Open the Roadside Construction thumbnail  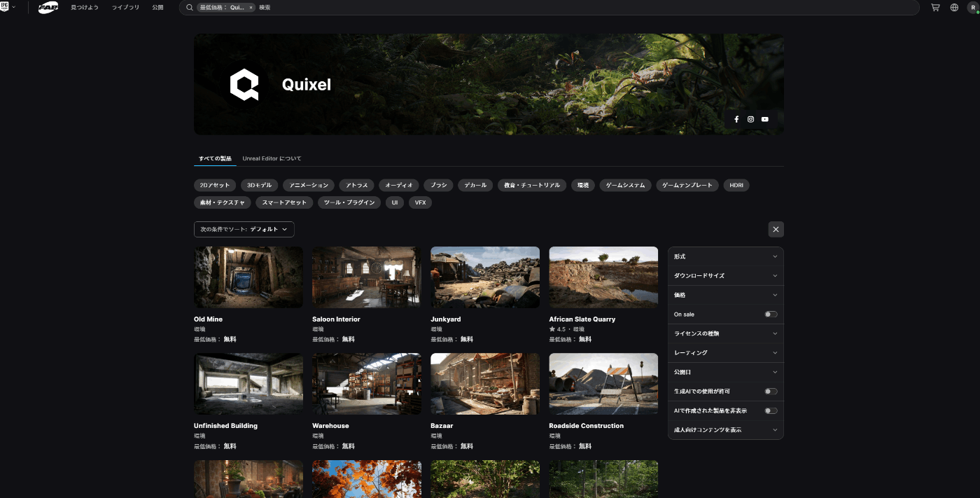coord(603,384)
